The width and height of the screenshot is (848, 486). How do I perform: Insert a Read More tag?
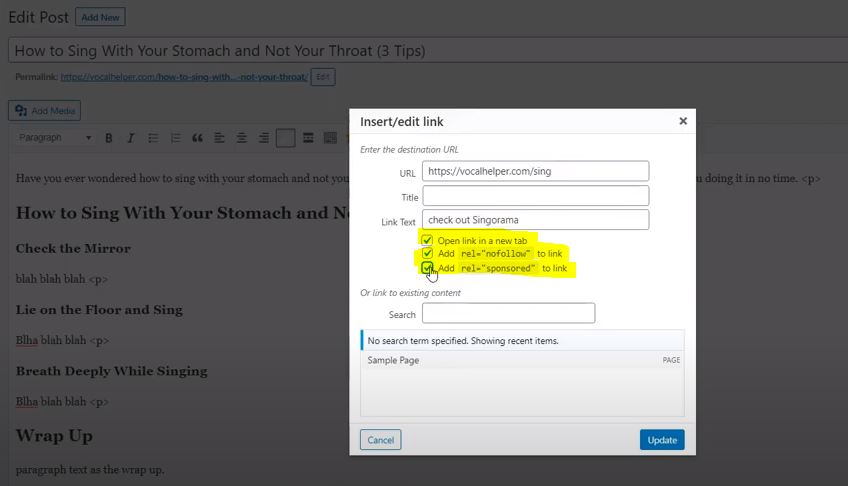pos(308,138)
